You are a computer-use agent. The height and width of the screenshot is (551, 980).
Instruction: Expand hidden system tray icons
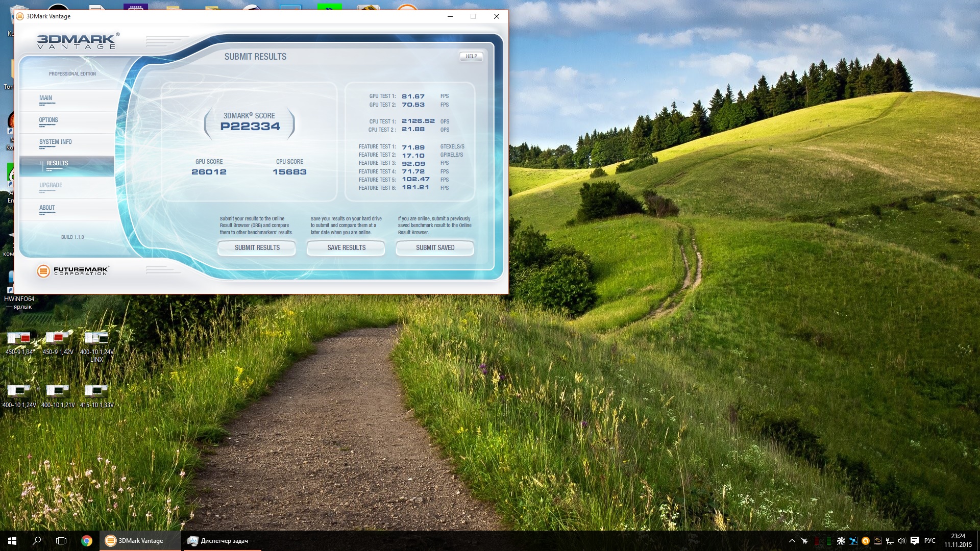click(792, 541)
